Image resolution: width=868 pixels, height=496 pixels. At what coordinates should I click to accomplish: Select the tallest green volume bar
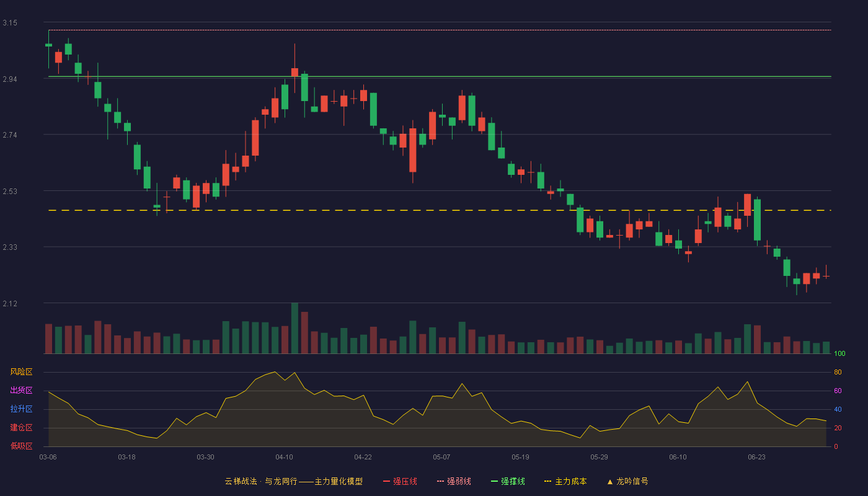click(294, 328)
